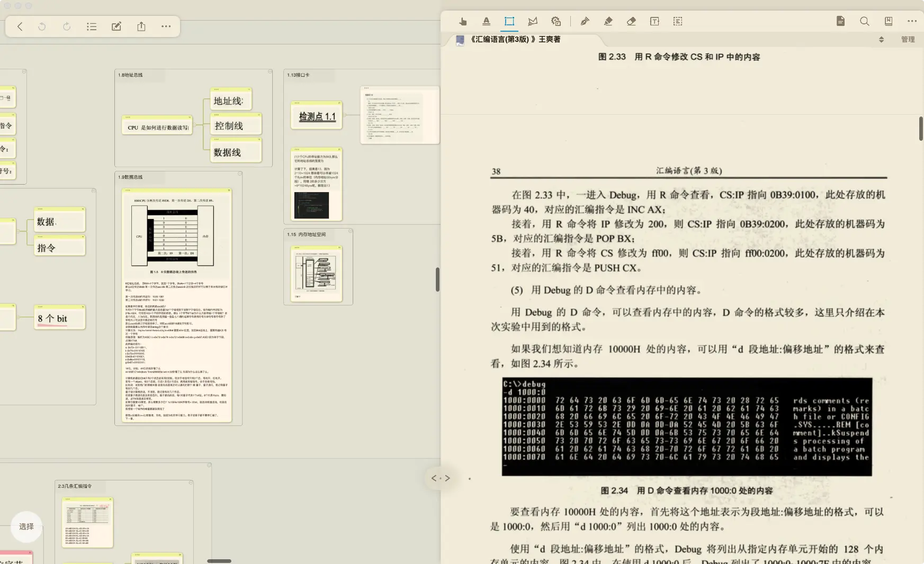Viewport: 924px width, 564px height.
Task: Open the document screenshot card beside 检测点 1.1
Action: [400, 115]
